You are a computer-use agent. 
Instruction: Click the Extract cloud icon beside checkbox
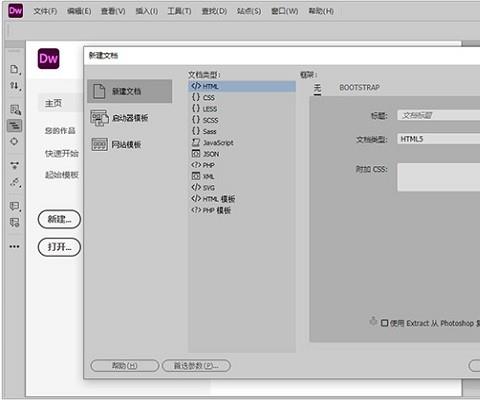pyautogui.click(x=373, y=321)
